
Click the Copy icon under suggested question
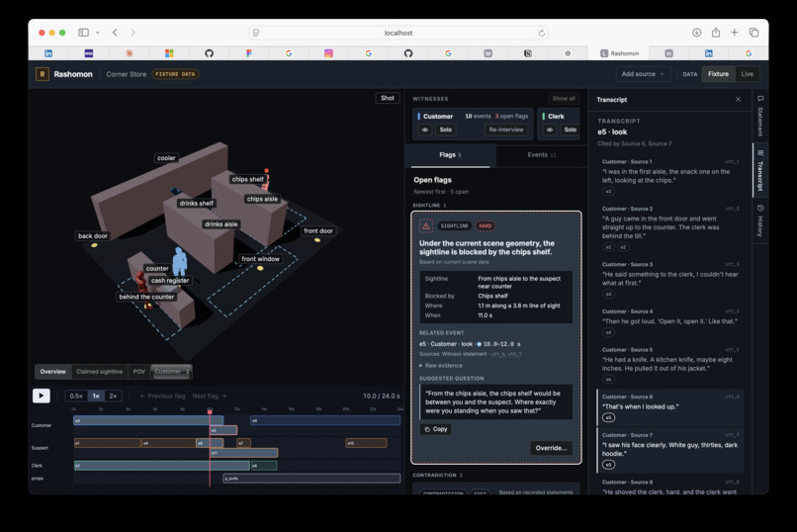(x=427, y=429)
